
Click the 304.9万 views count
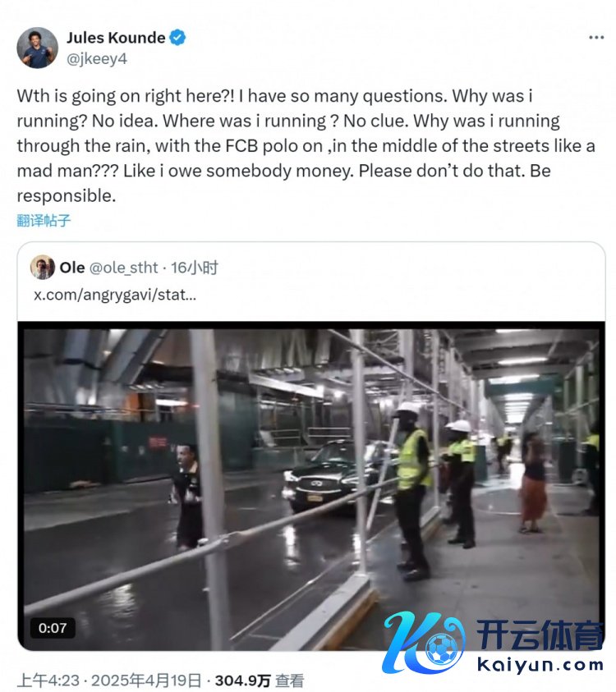pyautogui.click(x=242, y=681)
